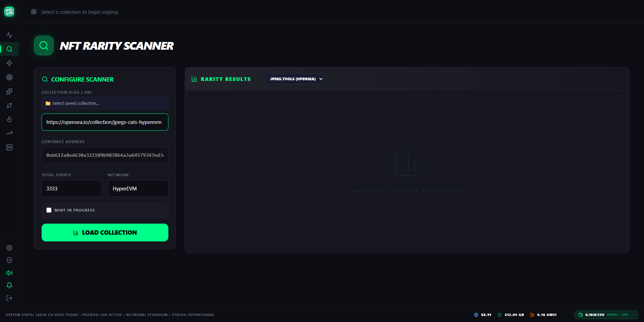Image resolution: width=644 pixels, height=322 pixels.
Task: Open the activity pulse sidebar icon
Action: pos(9,35)
